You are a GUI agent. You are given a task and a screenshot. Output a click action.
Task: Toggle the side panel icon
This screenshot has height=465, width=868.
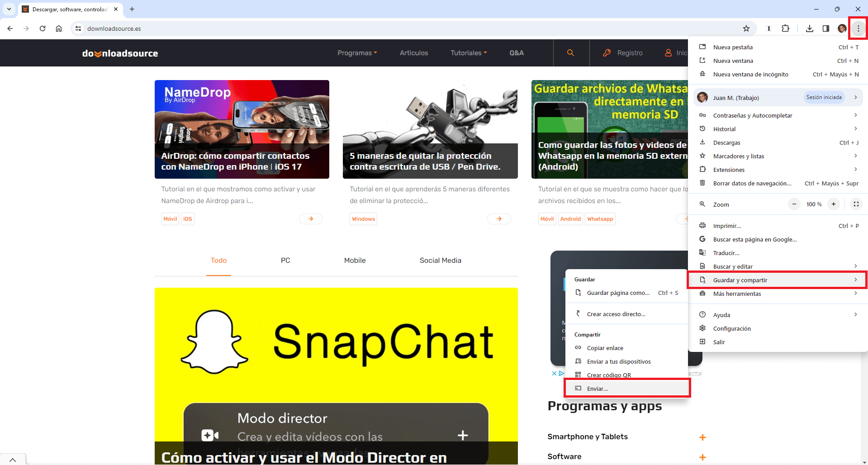point(826,28)
